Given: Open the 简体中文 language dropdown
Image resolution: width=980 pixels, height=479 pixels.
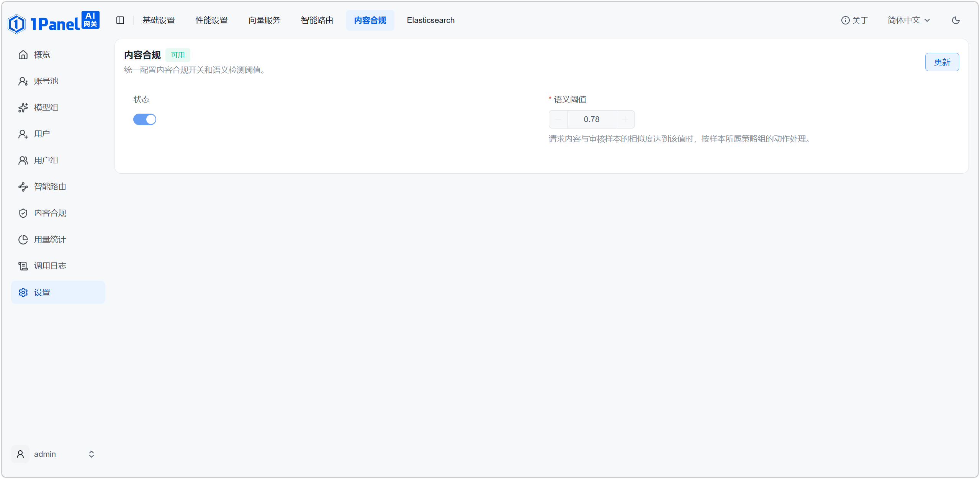Looking at the screenshot, I should pos(909,20).
